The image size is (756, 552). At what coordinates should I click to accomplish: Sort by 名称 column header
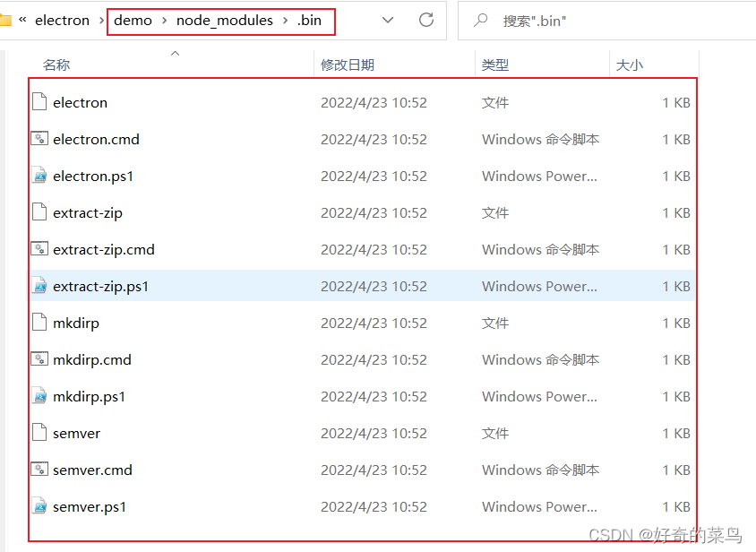coord(56,65)
